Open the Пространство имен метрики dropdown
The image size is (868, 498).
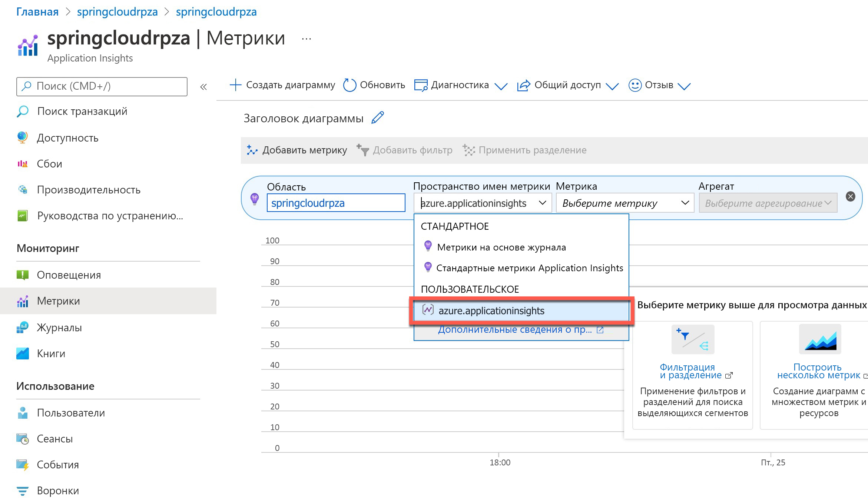tap(483, 203)
